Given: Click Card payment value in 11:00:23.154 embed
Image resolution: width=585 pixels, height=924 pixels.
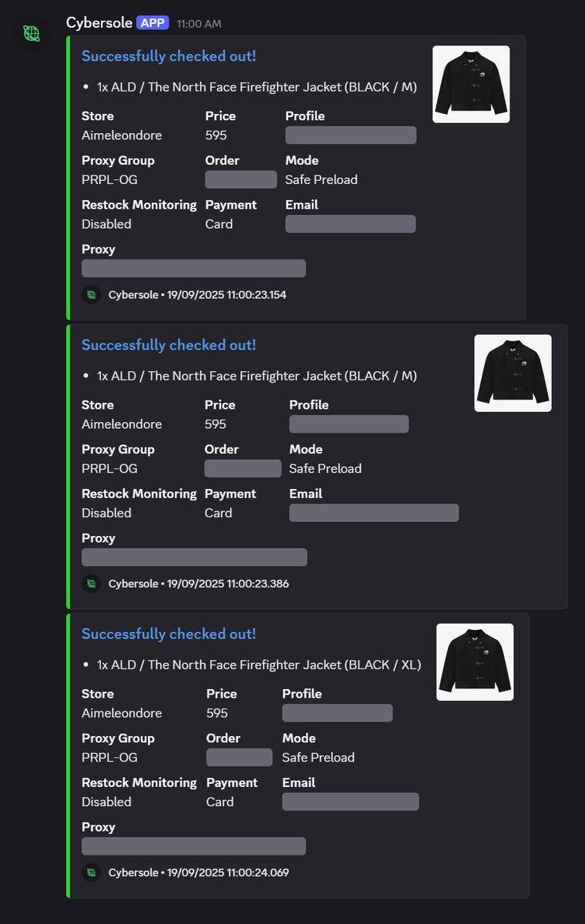Looking at the screenshot, I should tap(219, 224).
